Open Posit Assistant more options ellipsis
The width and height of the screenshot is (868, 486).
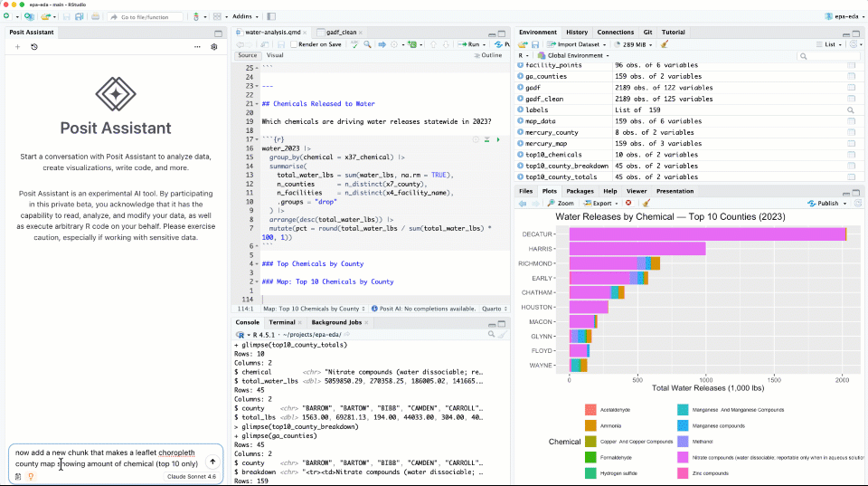click(x=197, y=47)
